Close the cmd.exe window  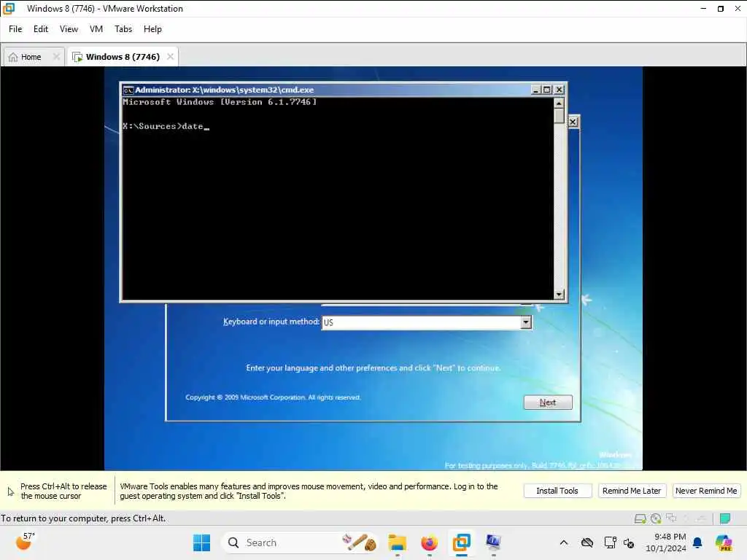click(x=559, y=90)
